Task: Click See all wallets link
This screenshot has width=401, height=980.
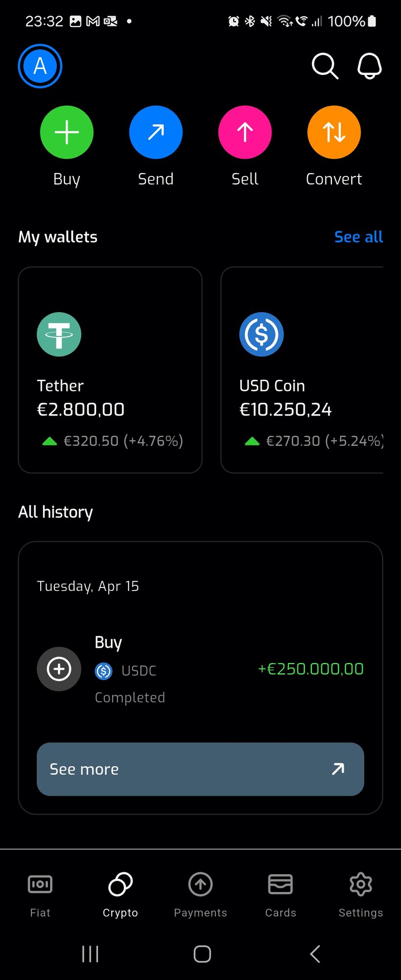Action: coord(358,237)
